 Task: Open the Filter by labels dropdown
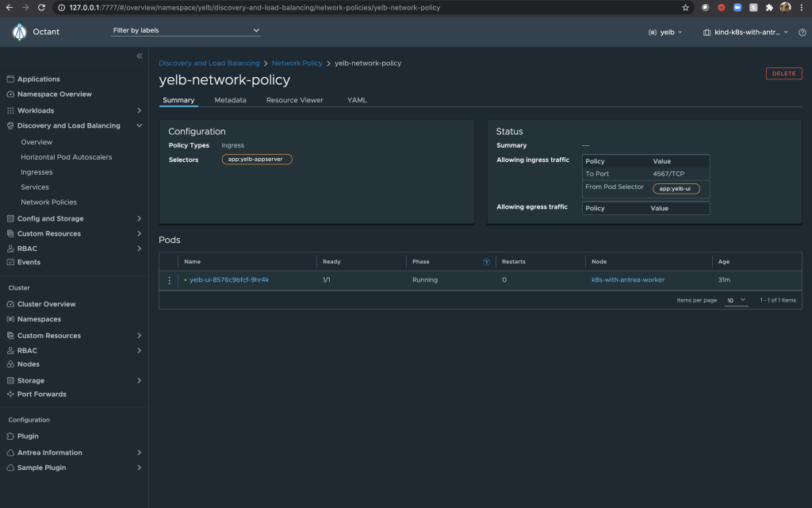186,31
